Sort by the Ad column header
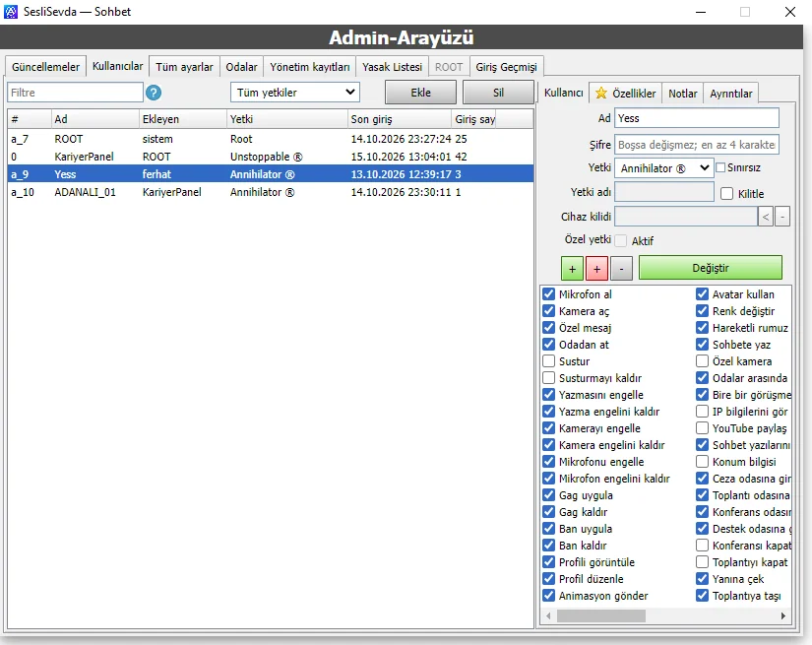 (94, 119)
